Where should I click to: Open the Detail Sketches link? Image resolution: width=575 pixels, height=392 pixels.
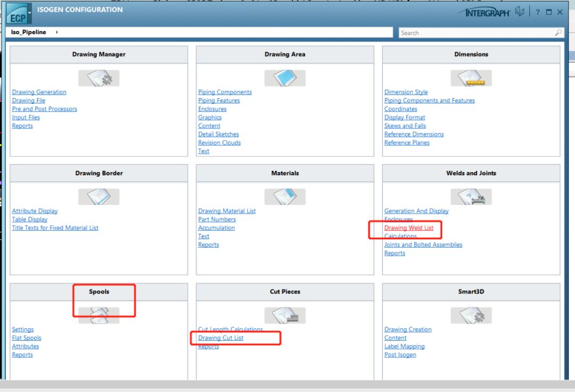(x=219, y=134)
